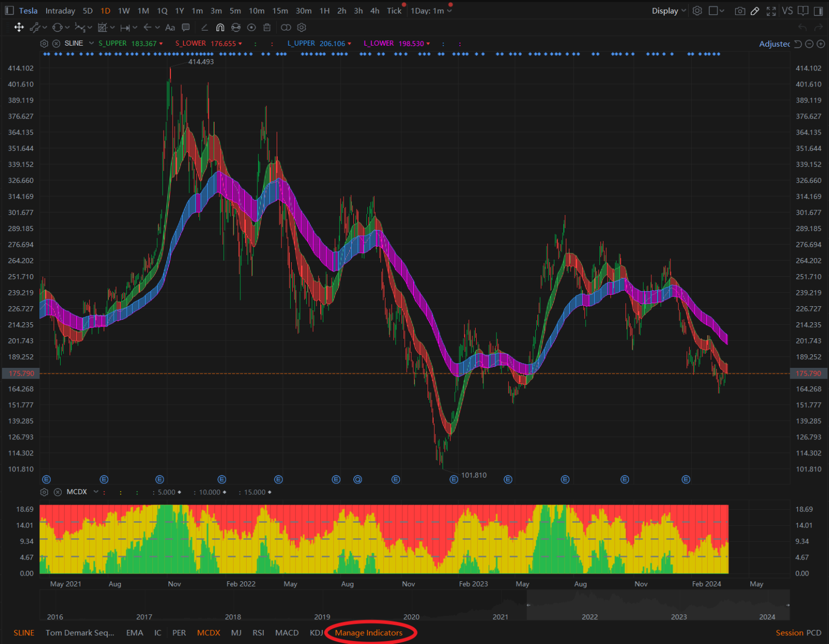Open L_UPPER value dropdown arrow
The height and width of the screenshot is (644, 829).
(349, 44)
